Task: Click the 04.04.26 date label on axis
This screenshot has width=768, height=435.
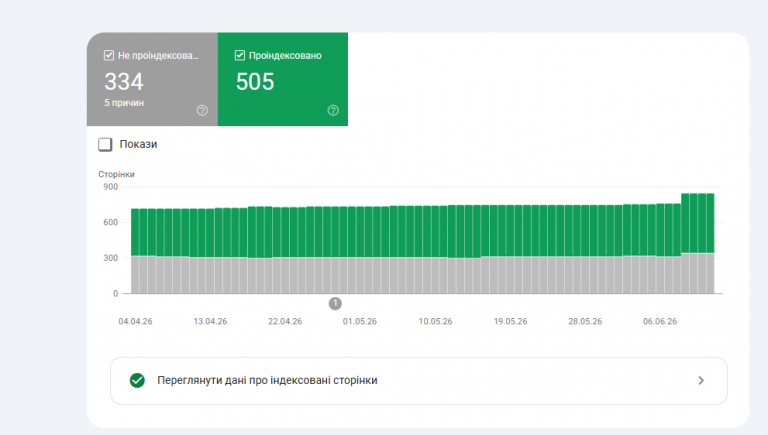Action: tap(135, 321)
